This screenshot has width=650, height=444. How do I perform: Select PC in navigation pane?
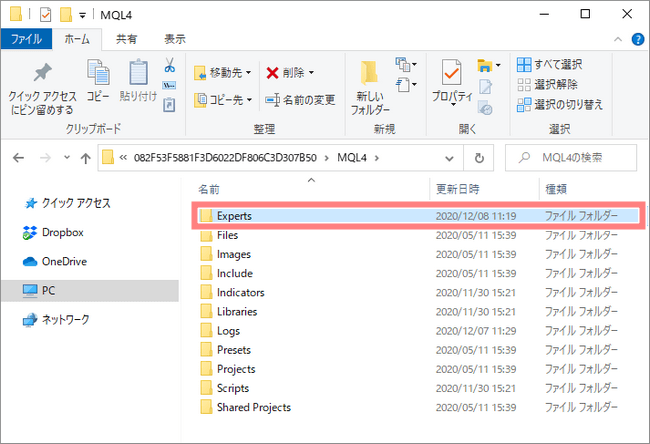(x=90, y=291)
